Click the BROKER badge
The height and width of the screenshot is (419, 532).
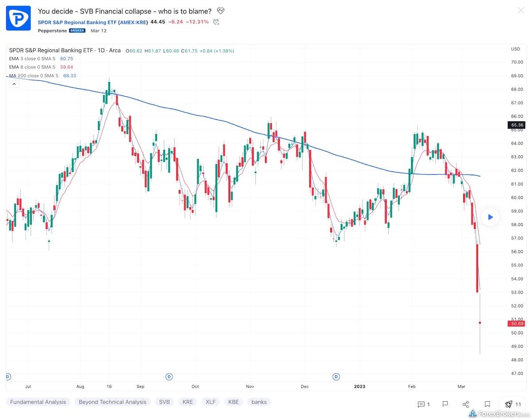[x=77, y=31]
